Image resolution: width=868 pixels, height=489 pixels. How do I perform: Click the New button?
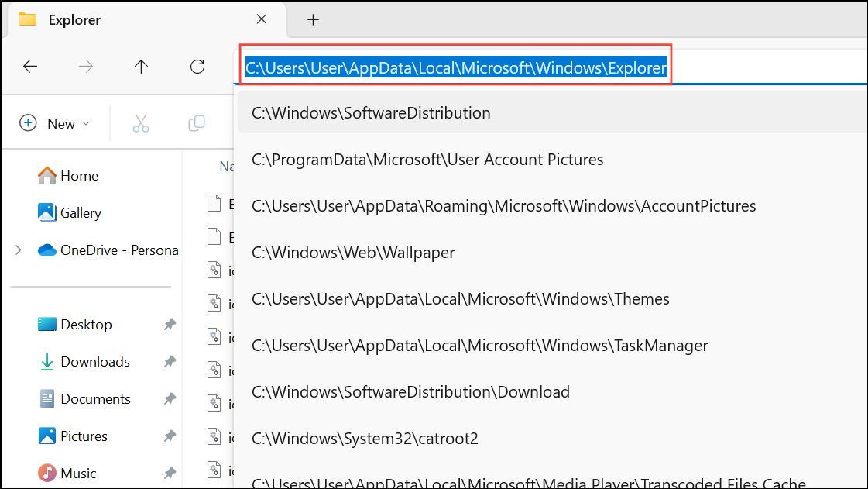coord(50,122)
